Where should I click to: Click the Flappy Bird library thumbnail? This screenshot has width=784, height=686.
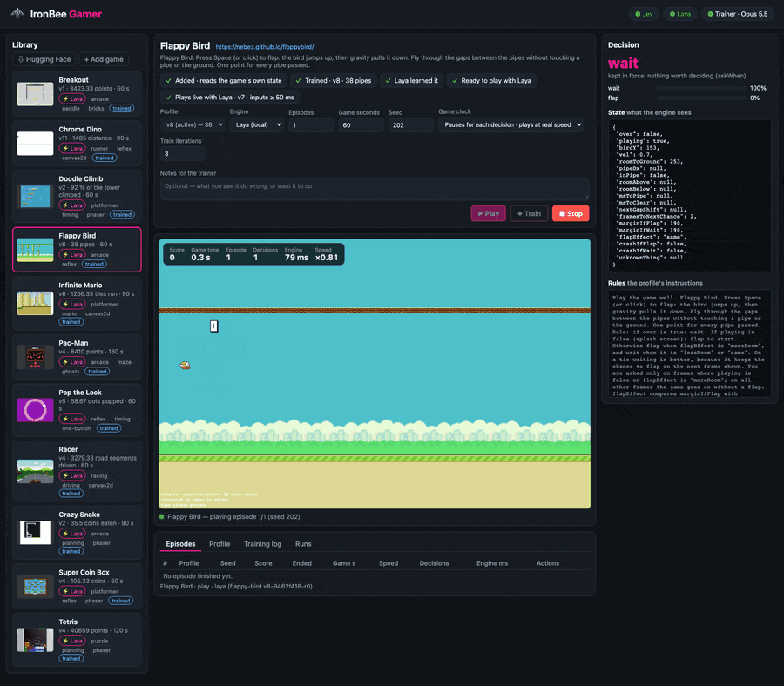pos(35,250)
